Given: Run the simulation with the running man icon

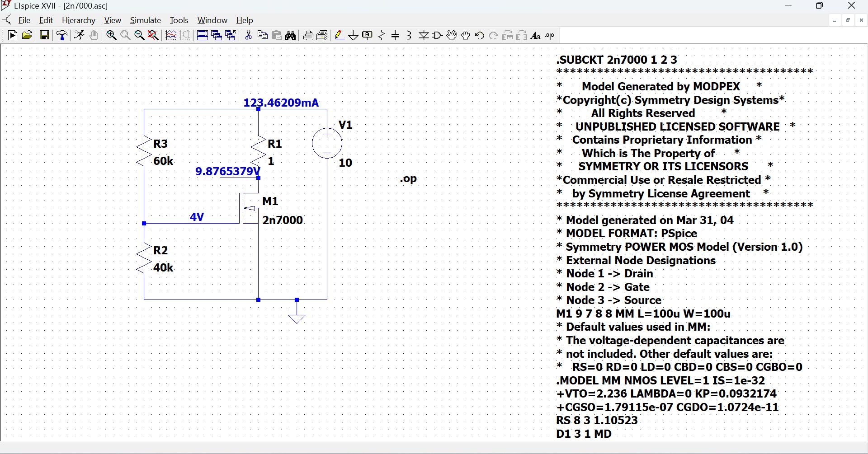Looking at the screenshot, I should coord(79,36).
